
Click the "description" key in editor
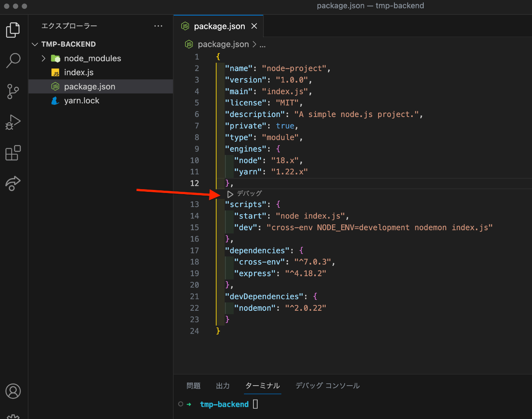click(255, 114)
